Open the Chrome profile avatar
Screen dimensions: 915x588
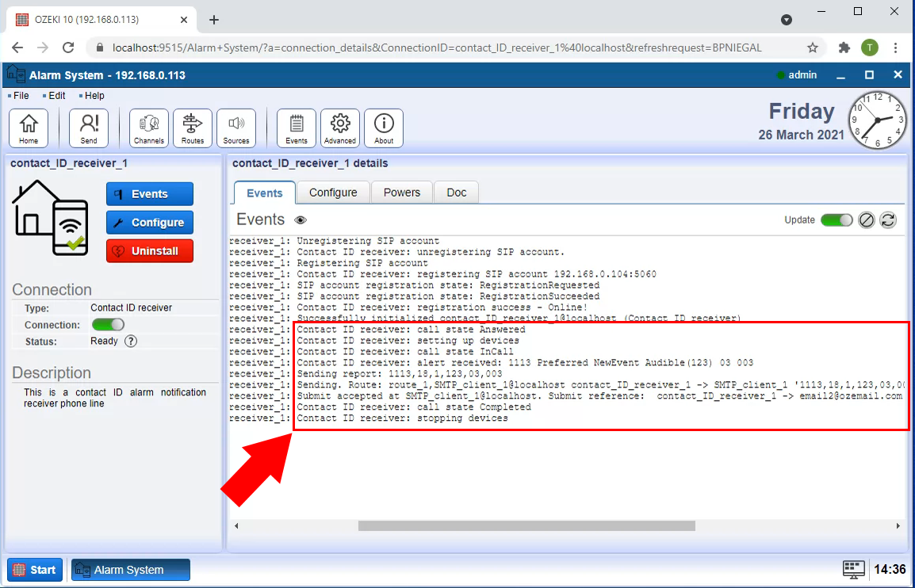pyautogui.click(x=870, y=48)
